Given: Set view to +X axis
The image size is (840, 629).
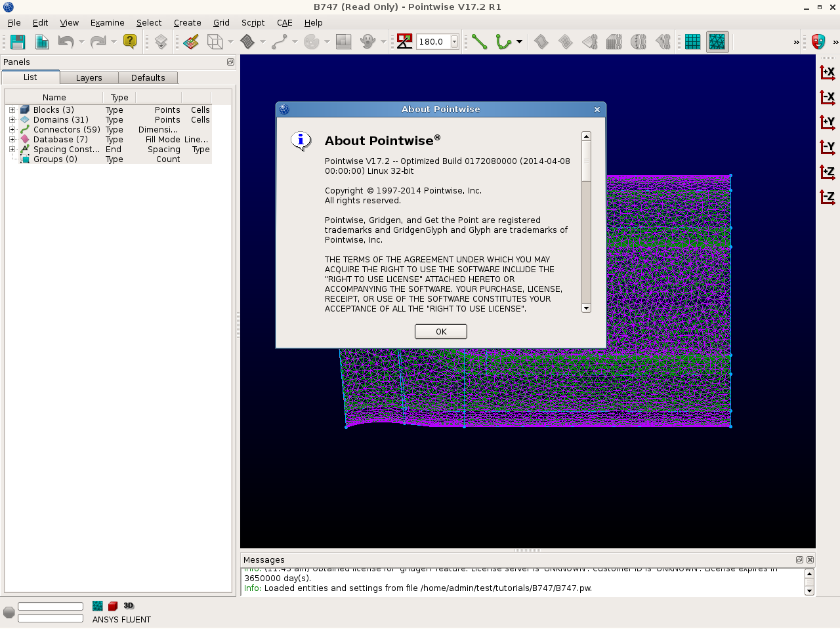Looking at the screenshot, I should click(828, 72).
